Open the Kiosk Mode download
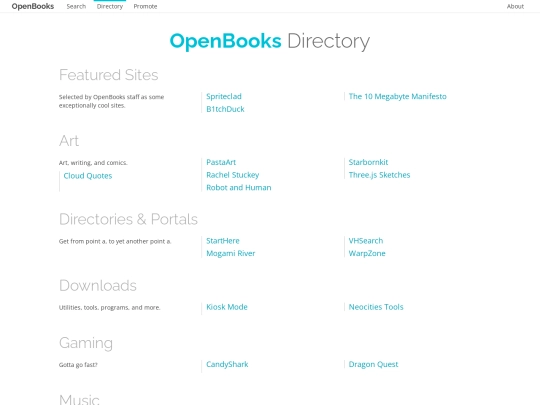The image size is (540, 405). pos(227,307)
